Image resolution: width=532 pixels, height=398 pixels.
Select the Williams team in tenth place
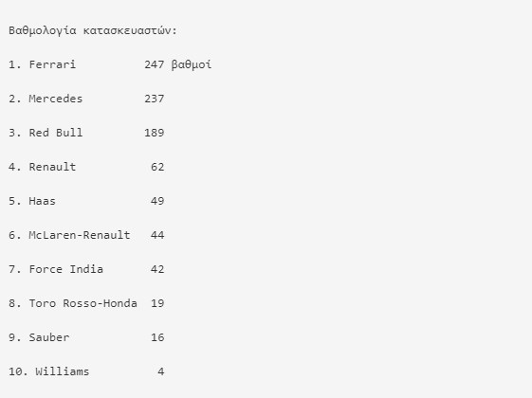tap(63, 371)
